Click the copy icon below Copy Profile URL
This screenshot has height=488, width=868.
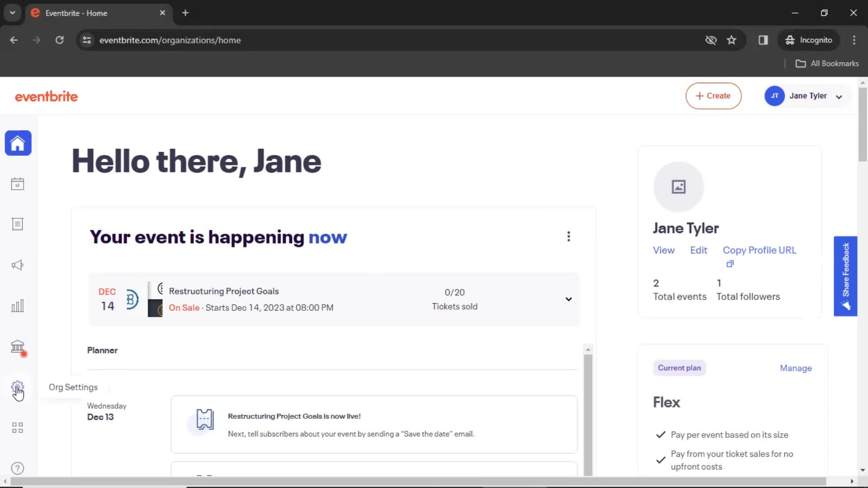pos(730,264)
